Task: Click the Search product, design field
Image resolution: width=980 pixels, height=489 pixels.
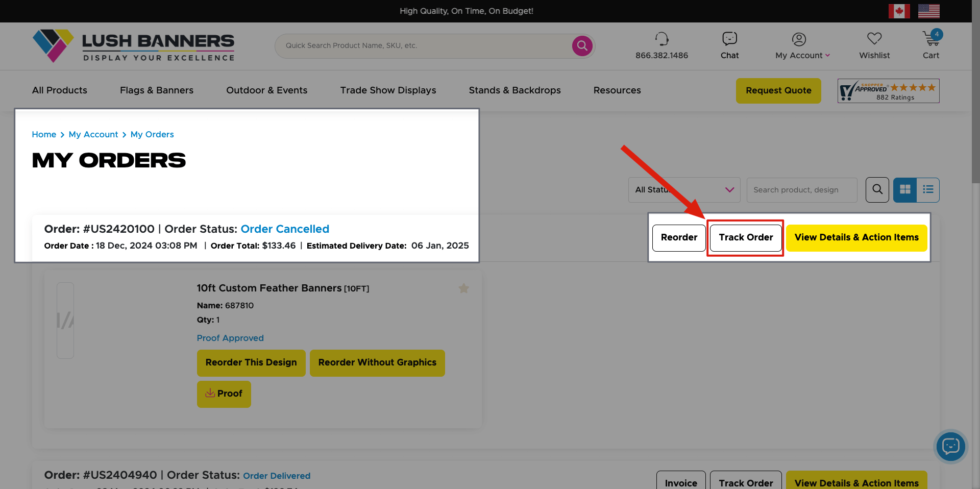Action: (x=801, y=190)
